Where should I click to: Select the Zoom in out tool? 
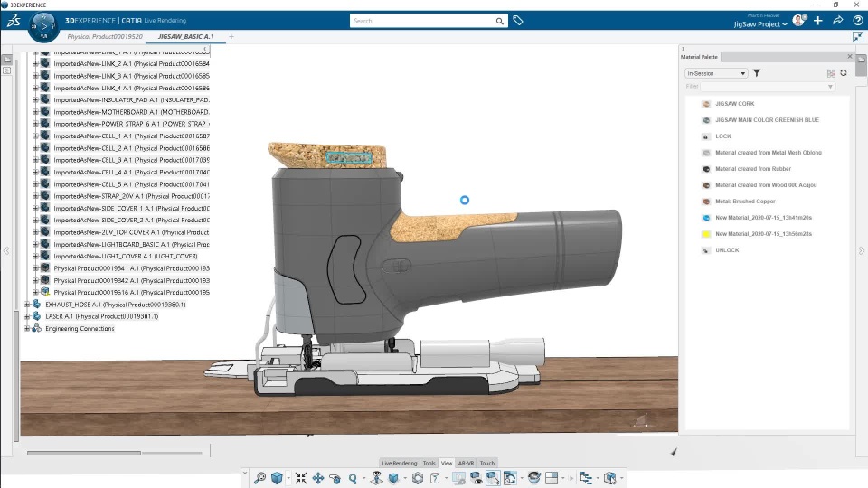353,478
